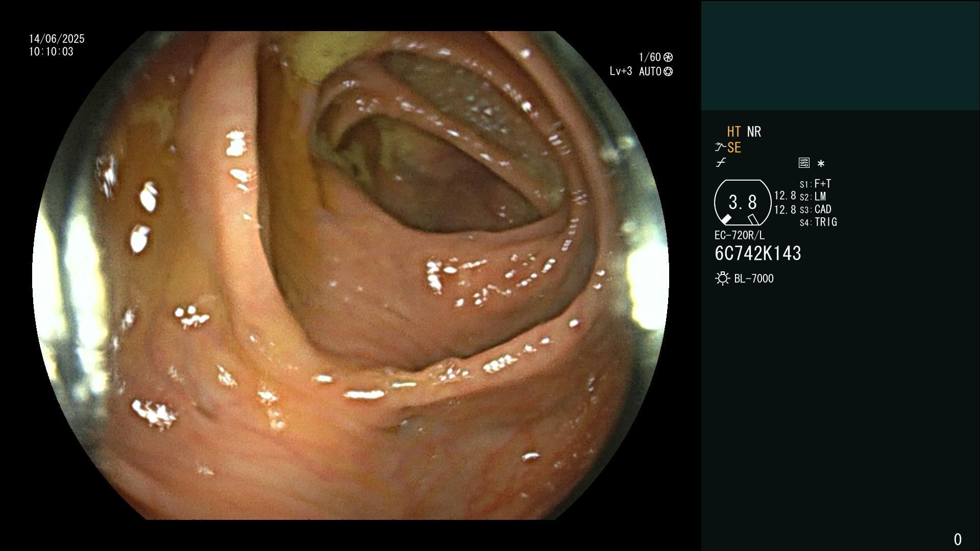Click the asterisk indicator beside the sliders icon
This screenshot has width=980, height=551.
click(x=821, y=164)
